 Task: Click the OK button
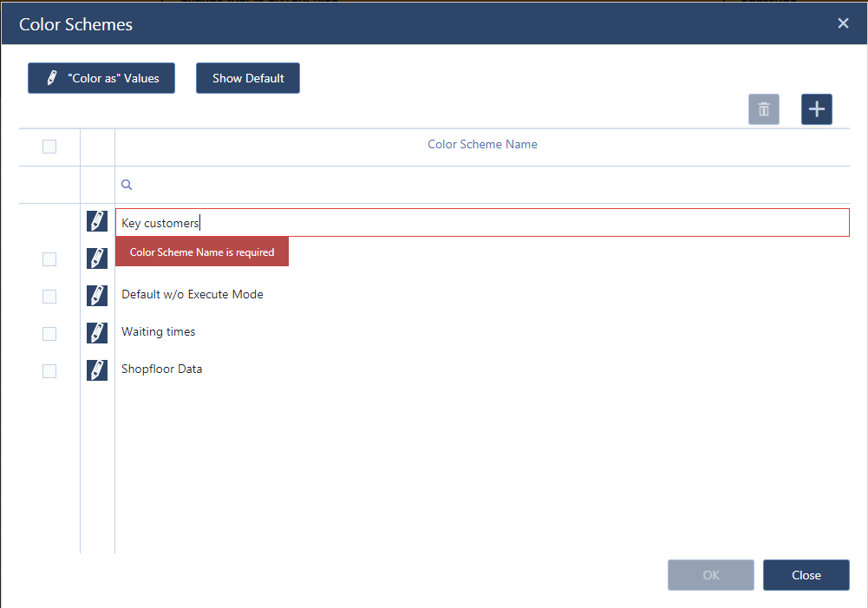710,575
